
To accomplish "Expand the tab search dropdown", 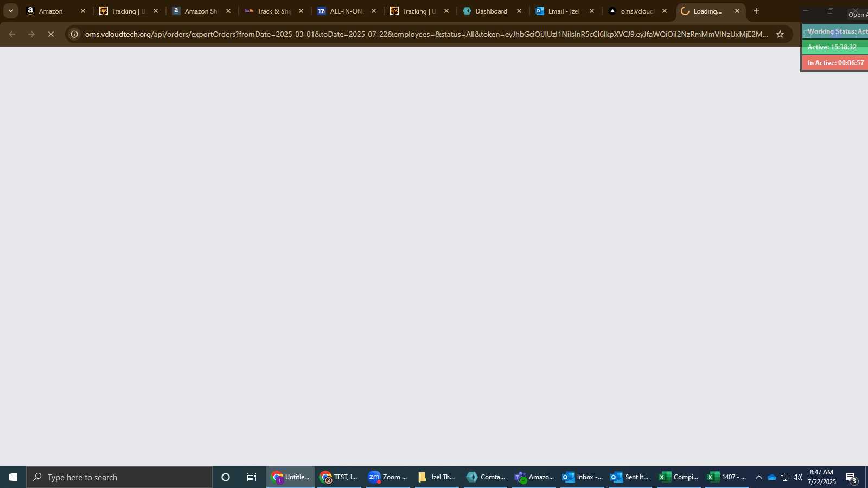I will coord(10,11).
